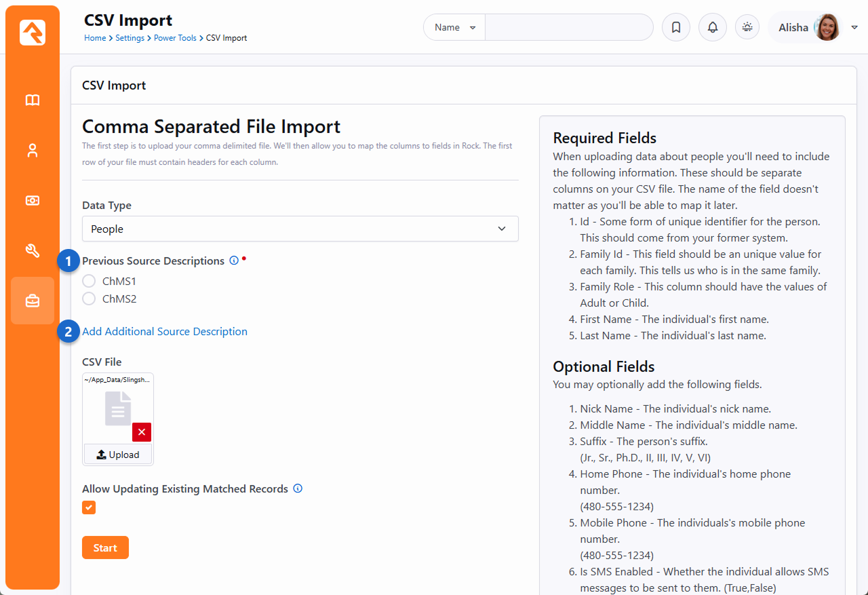
Task: Open the book icon in sidebar
Action: tap(33, 100)
